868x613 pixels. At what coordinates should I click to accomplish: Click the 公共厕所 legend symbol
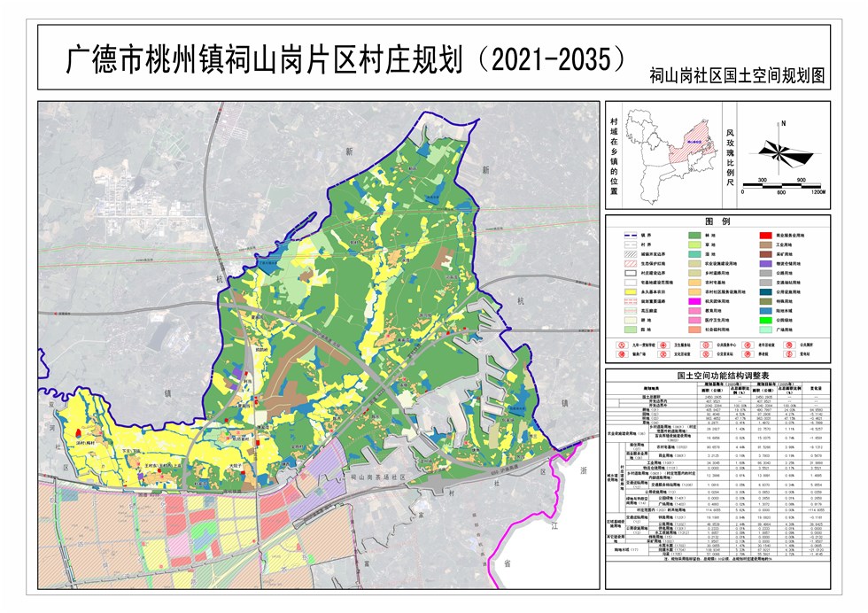tap(789, 345)
